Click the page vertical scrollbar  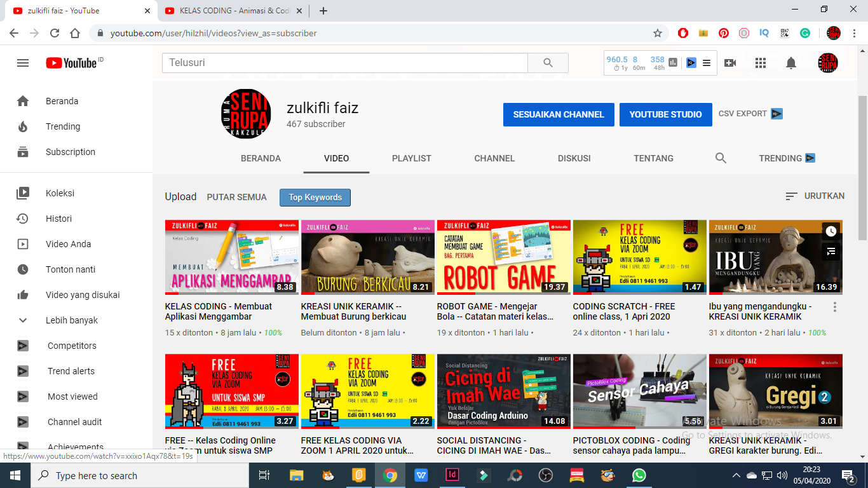pos(862,168)
